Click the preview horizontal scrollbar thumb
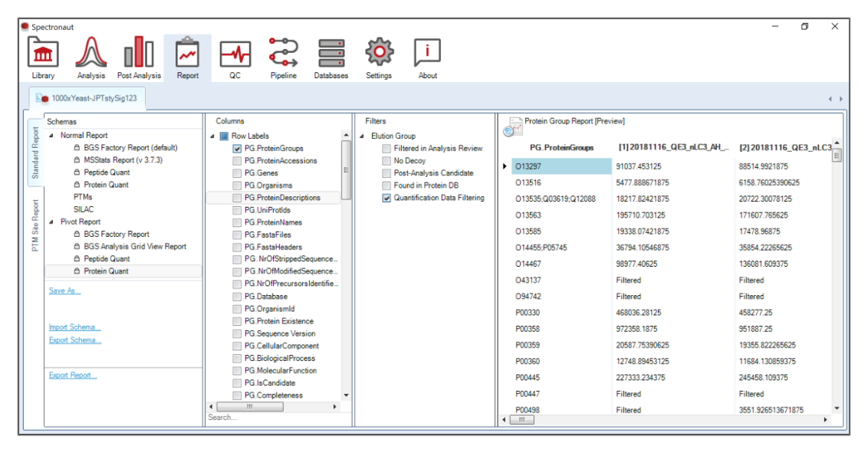This screenshot has width=868, height=453. click(521, 420)
